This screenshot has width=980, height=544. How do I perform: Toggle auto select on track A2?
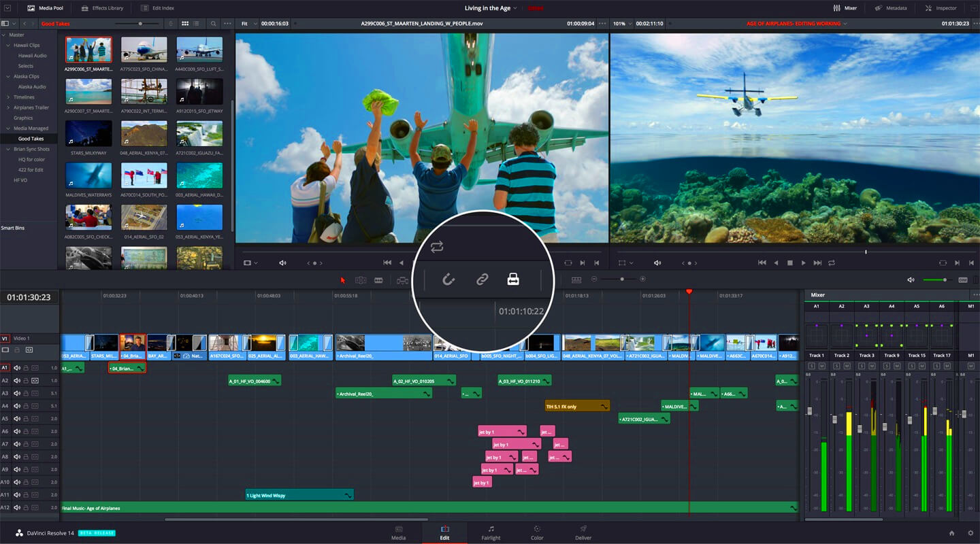[x=35, y=381]
